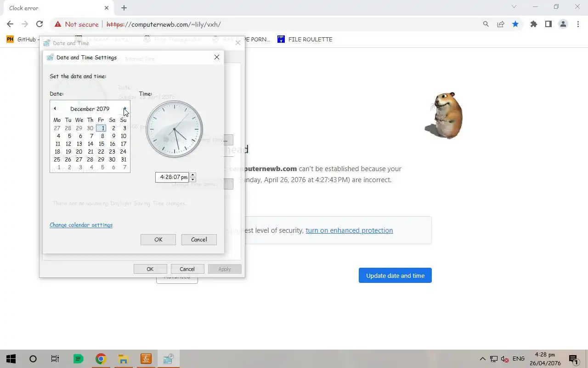Go to previous month in calendar
The width and height of the screenshot is (588, 368).
[55, 109]
